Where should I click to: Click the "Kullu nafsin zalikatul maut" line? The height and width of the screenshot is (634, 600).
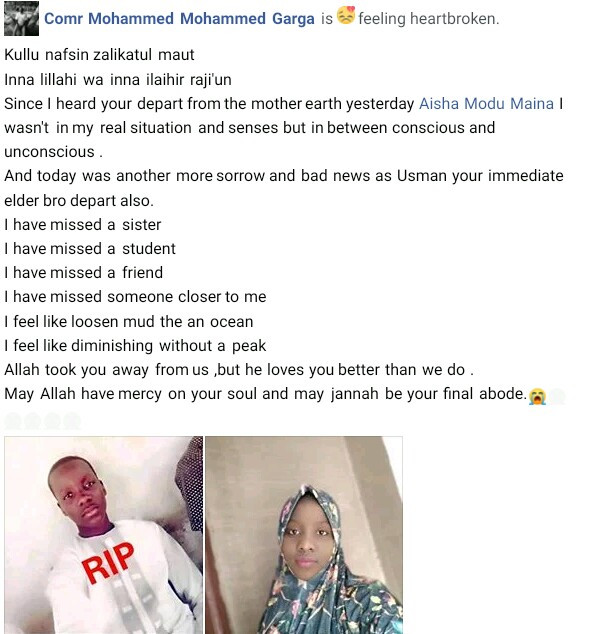click(99, 55)
